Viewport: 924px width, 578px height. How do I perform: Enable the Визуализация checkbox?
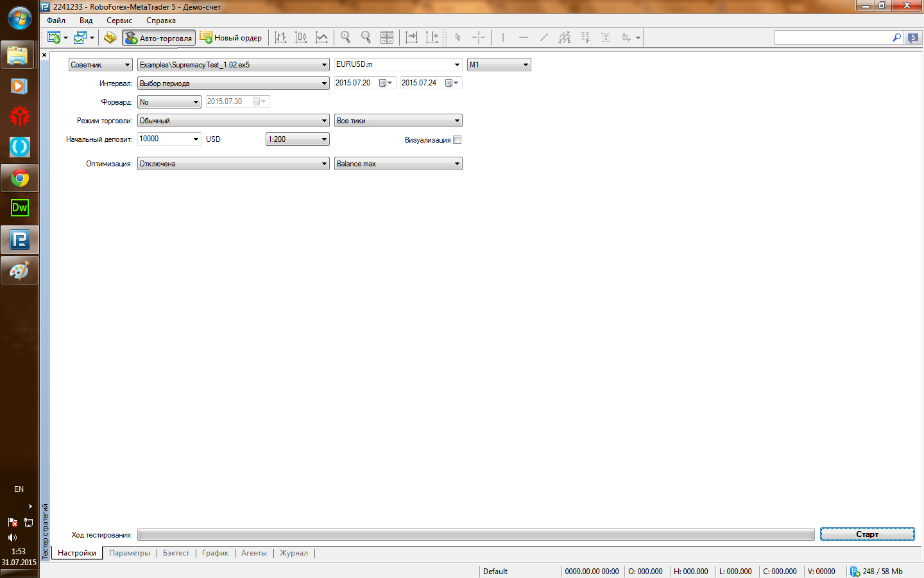[458, 140]
